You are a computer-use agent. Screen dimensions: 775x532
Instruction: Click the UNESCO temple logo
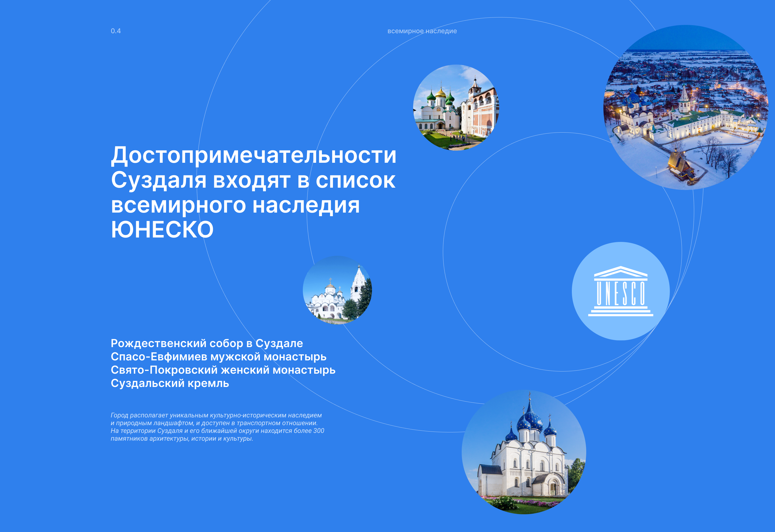click(x=620, y=291)
